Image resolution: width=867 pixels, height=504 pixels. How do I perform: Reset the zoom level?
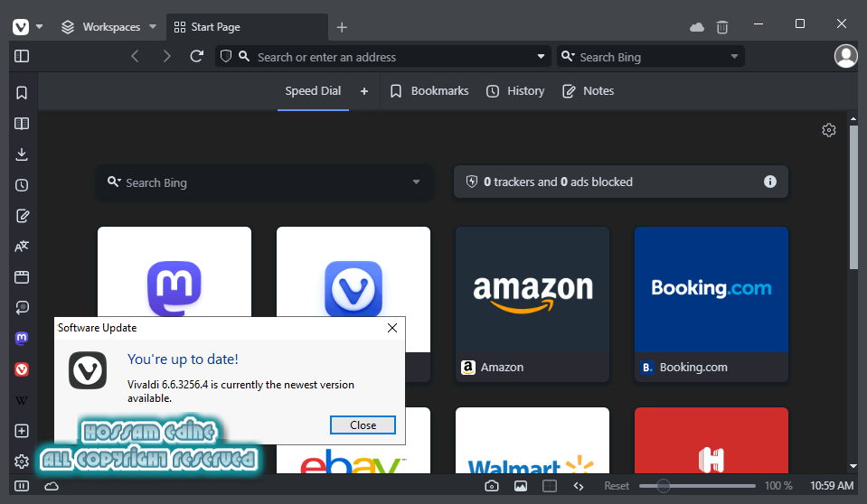(x=617, y=486)
